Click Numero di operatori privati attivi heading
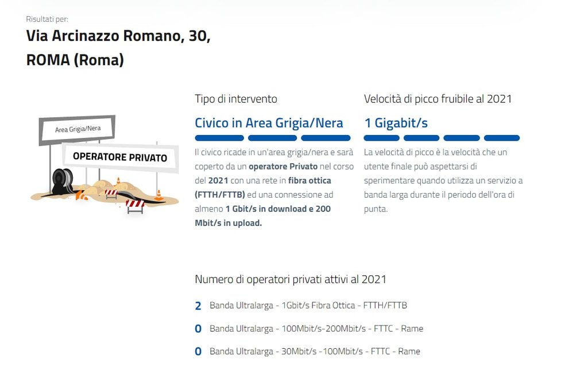This screenshot has width=588, height=374. point(291,279)
